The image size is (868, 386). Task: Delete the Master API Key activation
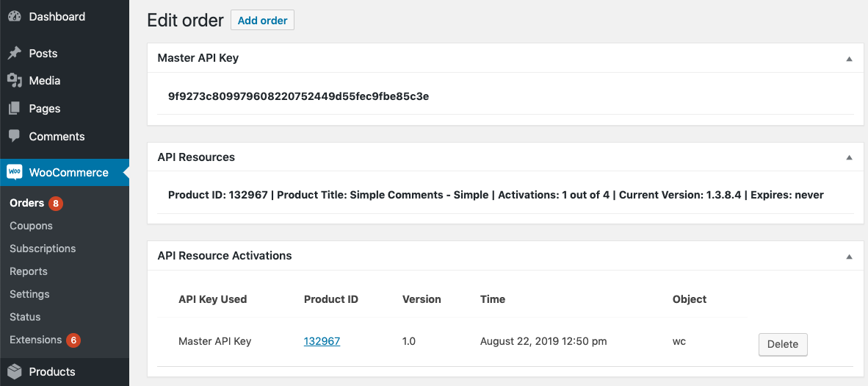tap(782, 344)
